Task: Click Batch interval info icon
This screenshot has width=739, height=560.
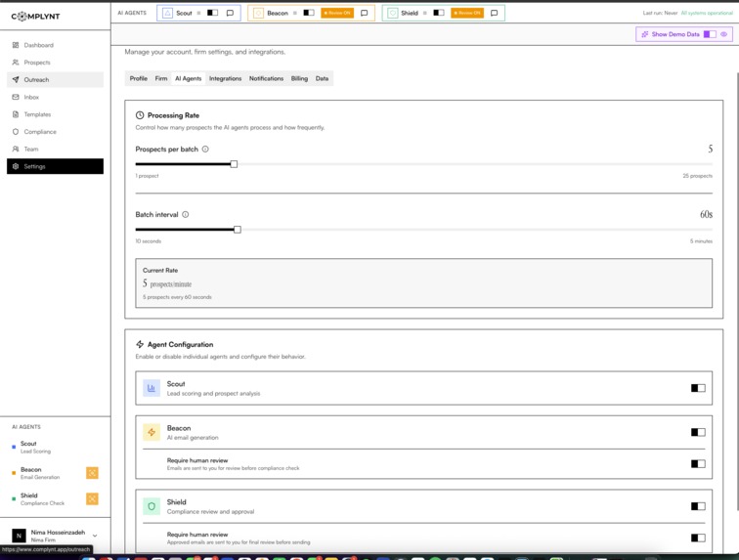Action: point(186,214)
